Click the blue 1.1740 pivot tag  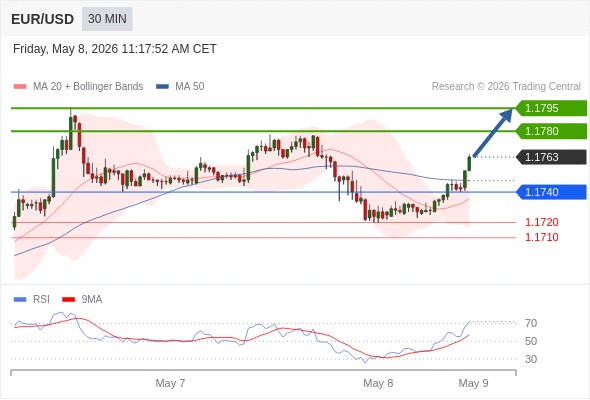(x=551, y=192)
